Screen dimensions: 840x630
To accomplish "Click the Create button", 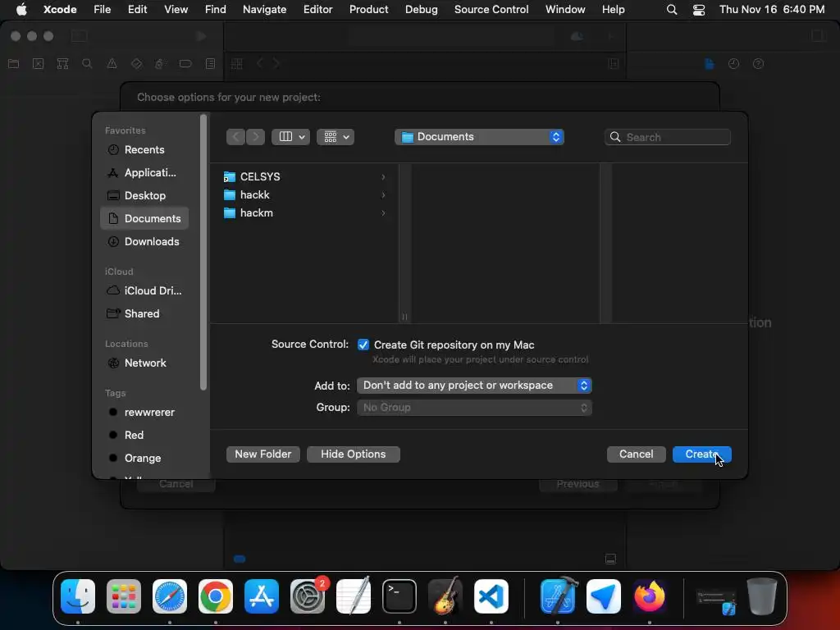I will 702,454.
